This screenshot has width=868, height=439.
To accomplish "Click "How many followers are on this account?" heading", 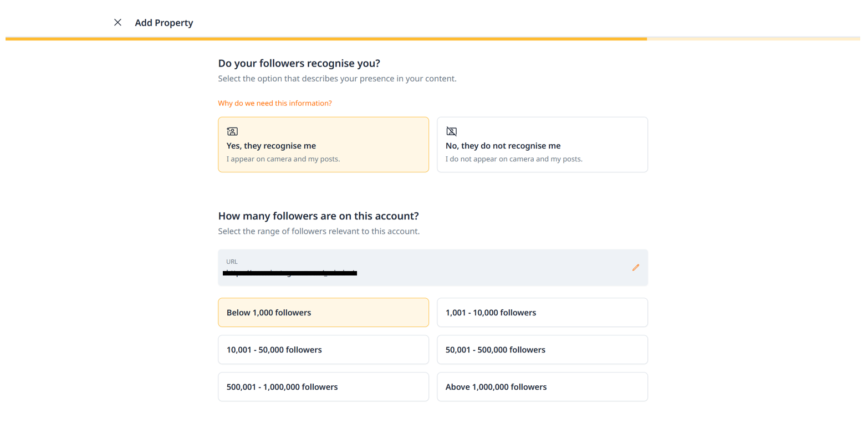I will pos(318,216).
